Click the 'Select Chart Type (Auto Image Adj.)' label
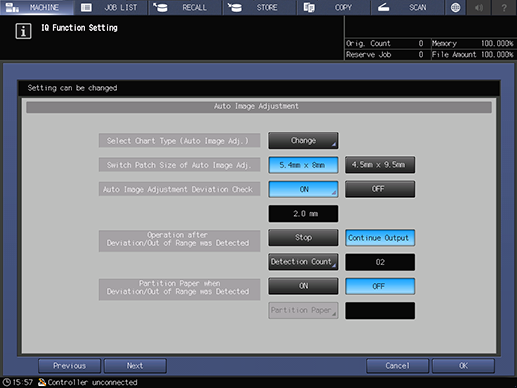 point(179,141)
